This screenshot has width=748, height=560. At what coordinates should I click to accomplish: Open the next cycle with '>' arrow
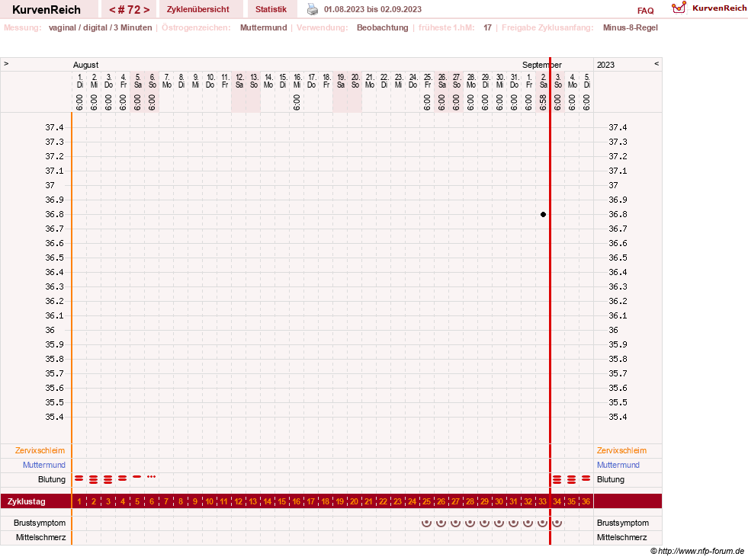146,10
